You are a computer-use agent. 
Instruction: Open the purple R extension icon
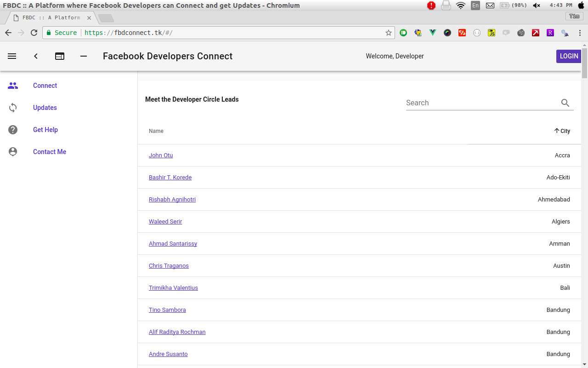(550, 33)
